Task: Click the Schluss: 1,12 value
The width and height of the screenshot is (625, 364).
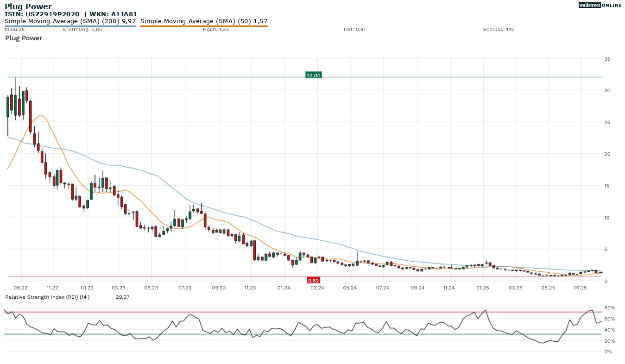Action: (x=499, y=30)
